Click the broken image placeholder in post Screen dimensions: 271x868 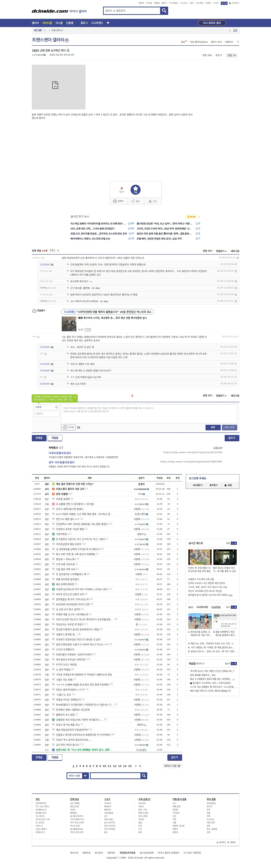click(x=58, y=87)
